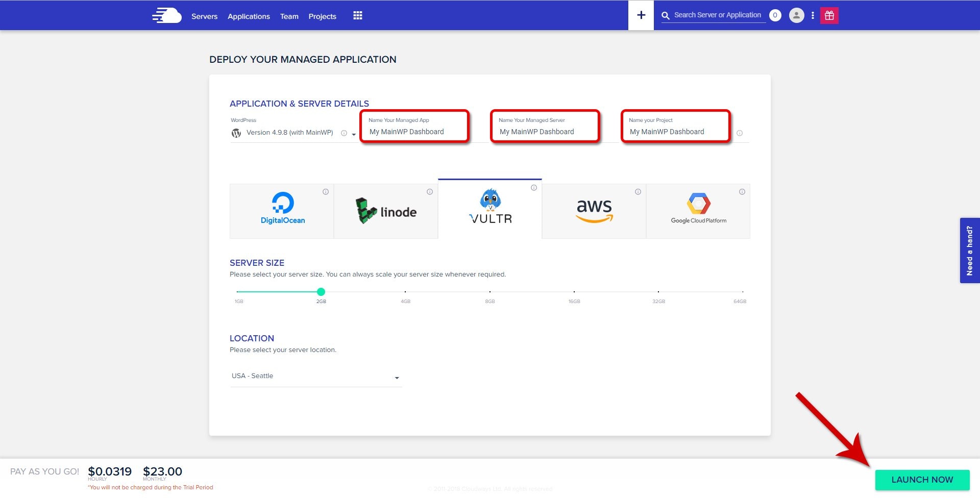The image size is (980, 500).
Task: Open the info tooltip icon on the Vultr tile
Action: (534, 187)
